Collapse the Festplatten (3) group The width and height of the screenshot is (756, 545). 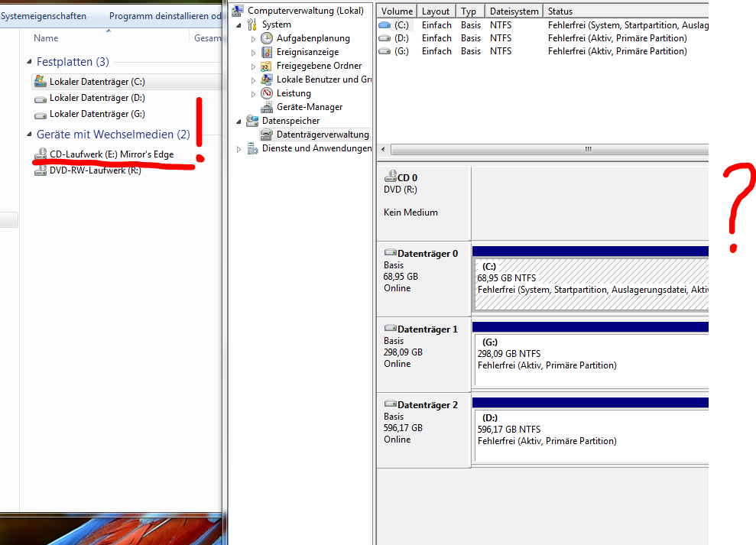tap(30, 62)
